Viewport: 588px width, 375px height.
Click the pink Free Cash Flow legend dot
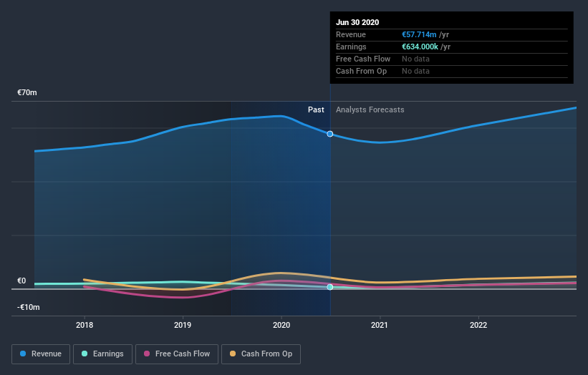(x=147, y=354)
